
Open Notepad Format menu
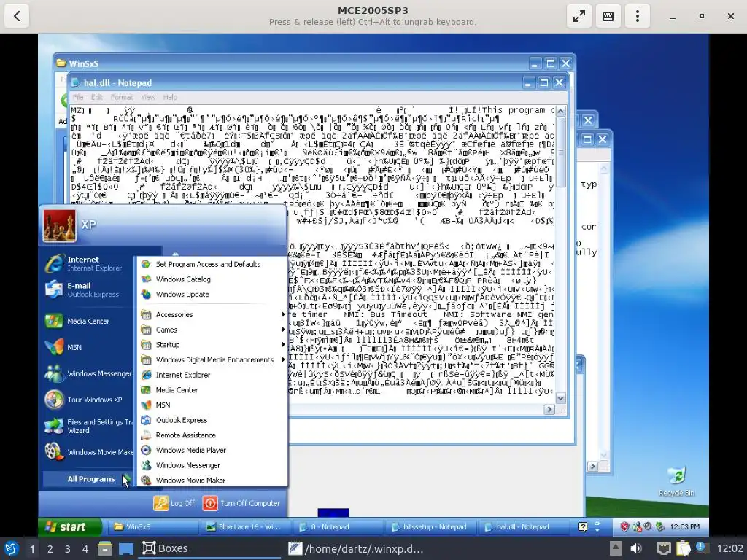tap(122, 97)
